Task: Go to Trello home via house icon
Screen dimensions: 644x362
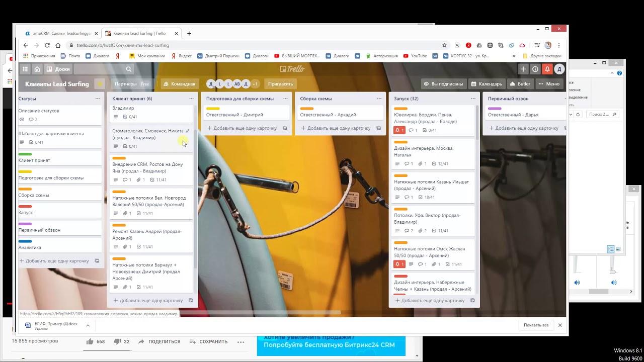Action: pyautogui.click(x=37, y=69)
